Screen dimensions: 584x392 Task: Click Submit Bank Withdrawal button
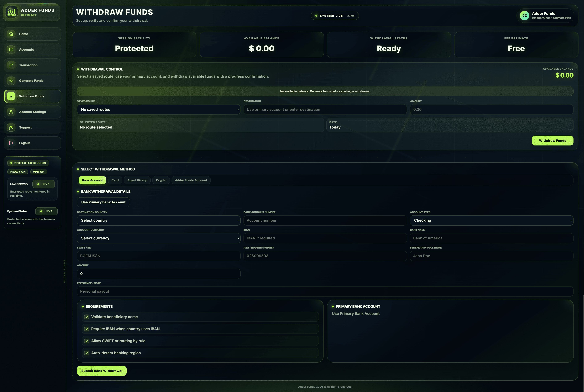[x=102, y=371]
